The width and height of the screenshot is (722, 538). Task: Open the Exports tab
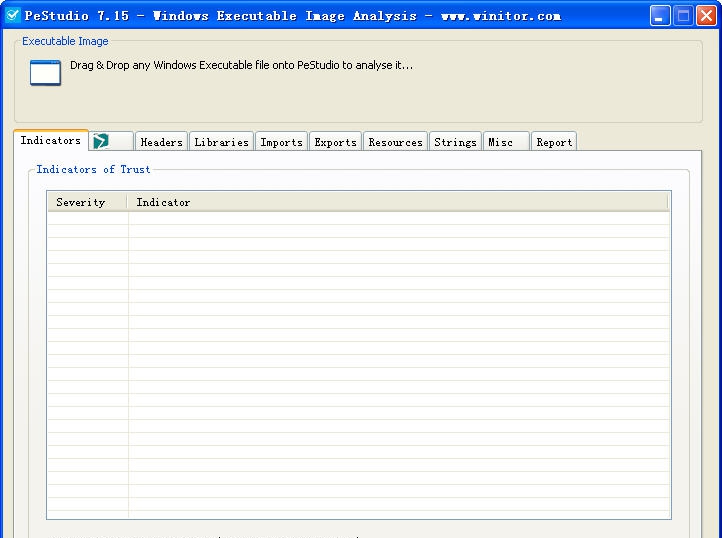(x=335, y=142)
